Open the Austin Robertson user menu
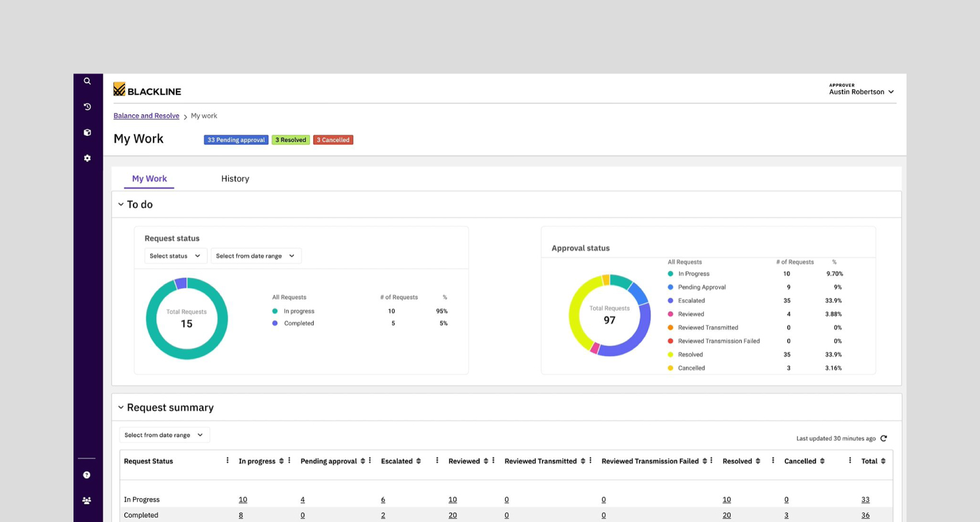 (861, 89)
